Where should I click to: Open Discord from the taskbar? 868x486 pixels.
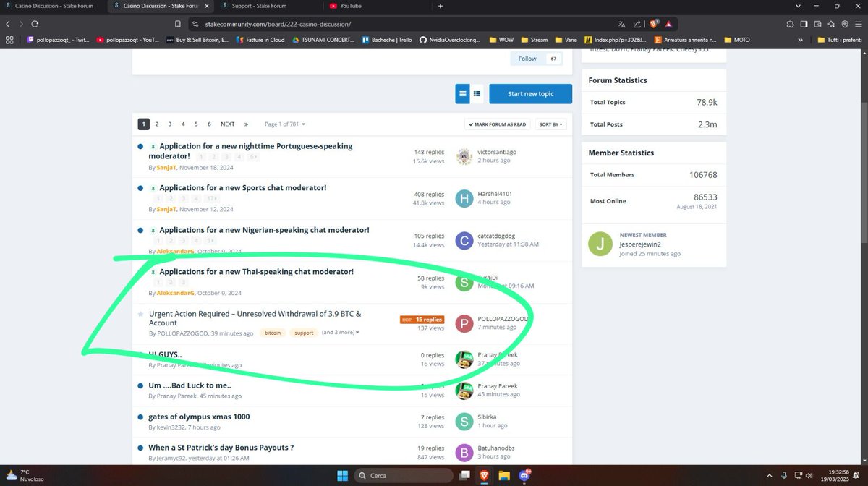pyautogui.click(x=524, y=475)
